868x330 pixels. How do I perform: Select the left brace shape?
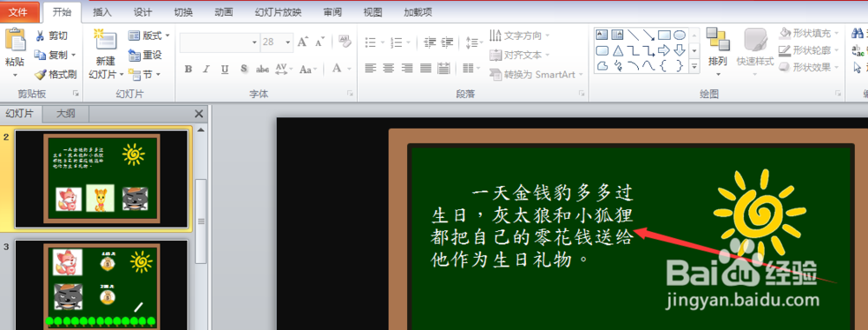point(664,66)
